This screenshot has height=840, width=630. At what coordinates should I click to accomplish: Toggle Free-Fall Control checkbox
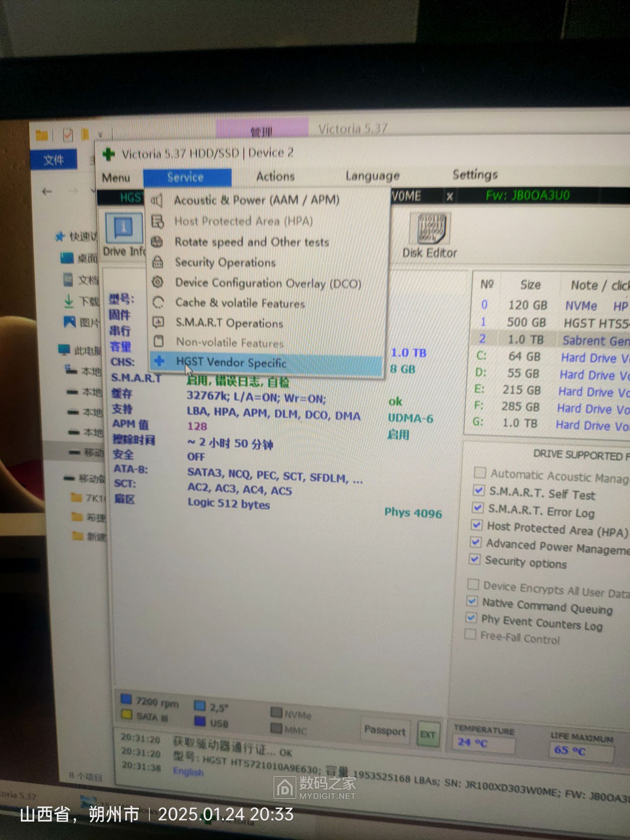470,634
